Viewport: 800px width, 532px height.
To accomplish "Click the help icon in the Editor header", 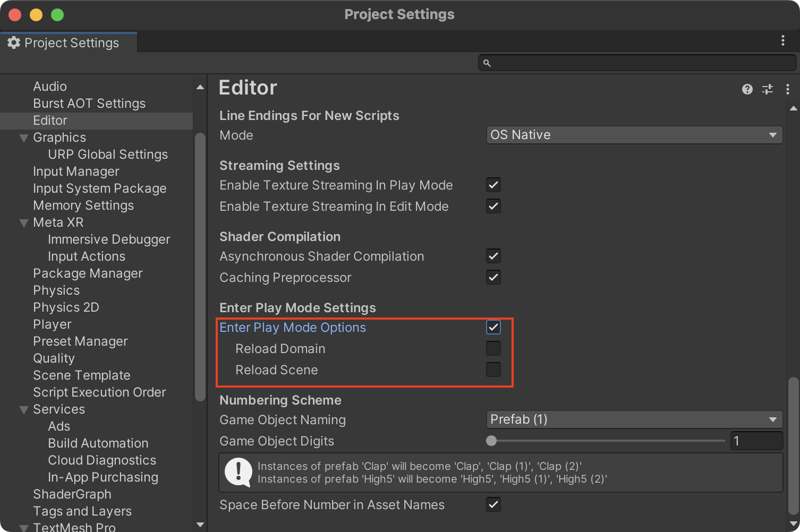I will point(747,89).
